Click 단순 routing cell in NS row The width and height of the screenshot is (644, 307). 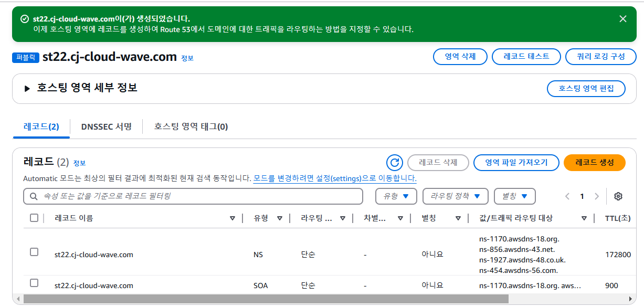(x=308, y=255)
